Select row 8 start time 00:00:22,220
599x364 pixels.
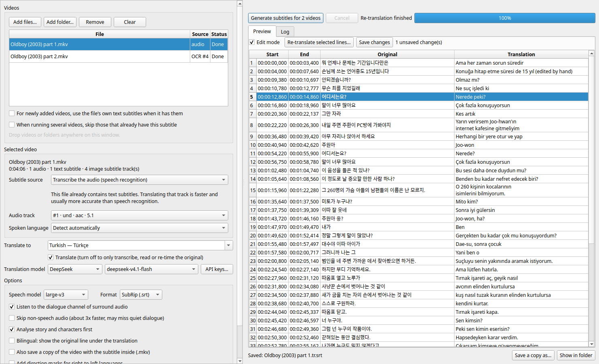[272, 125]
